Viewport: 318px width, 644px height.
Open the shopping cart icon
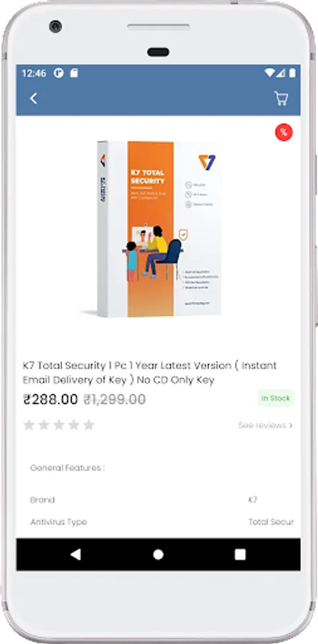pyautogui.click(x=281, y=98)
